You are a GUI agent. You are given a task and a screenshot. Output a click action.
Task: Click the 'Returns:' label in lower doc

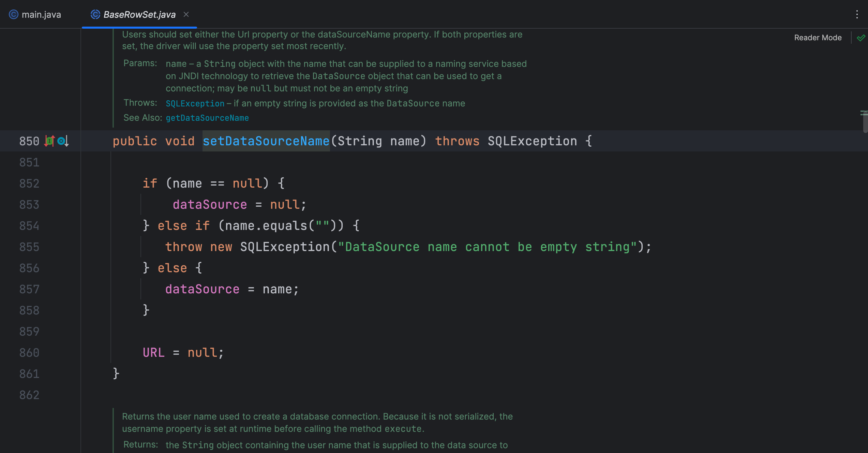[140, 444]
